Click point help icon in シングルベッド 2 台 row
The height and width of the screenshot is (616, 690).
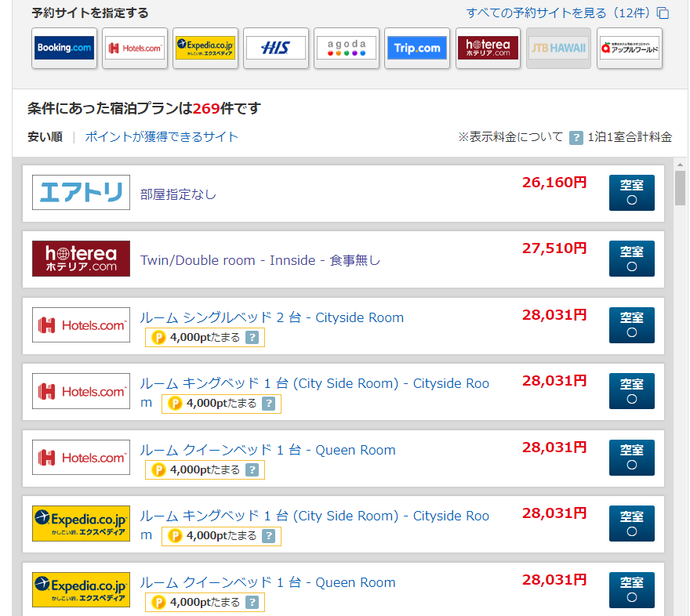tap(252, 338)
